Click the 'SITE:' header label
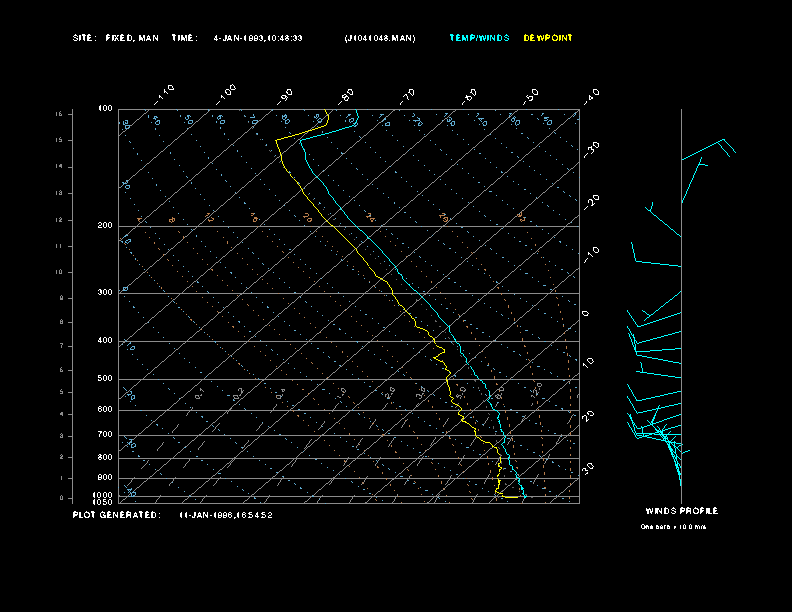 (83, 38)
